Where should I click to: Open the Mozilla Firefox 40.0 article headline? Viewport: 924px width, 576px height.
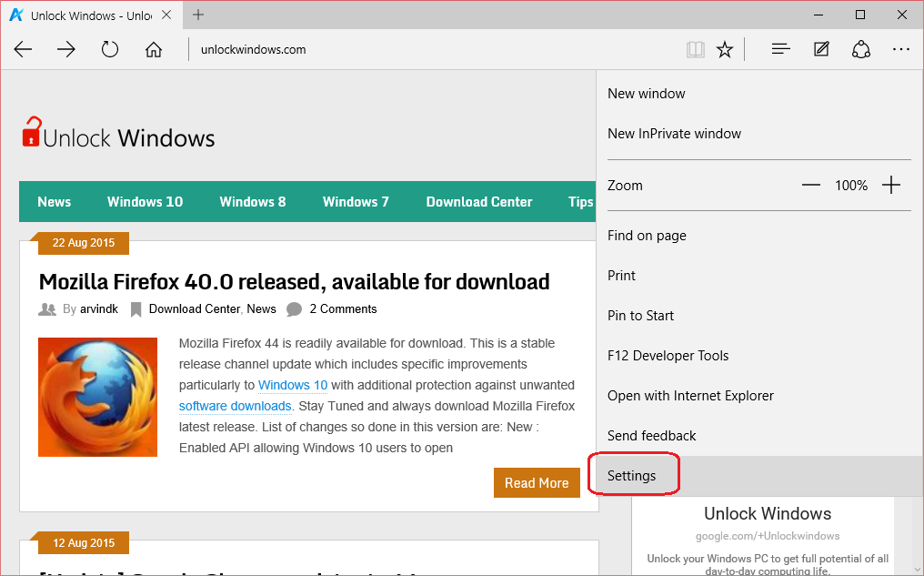point(294,282)
